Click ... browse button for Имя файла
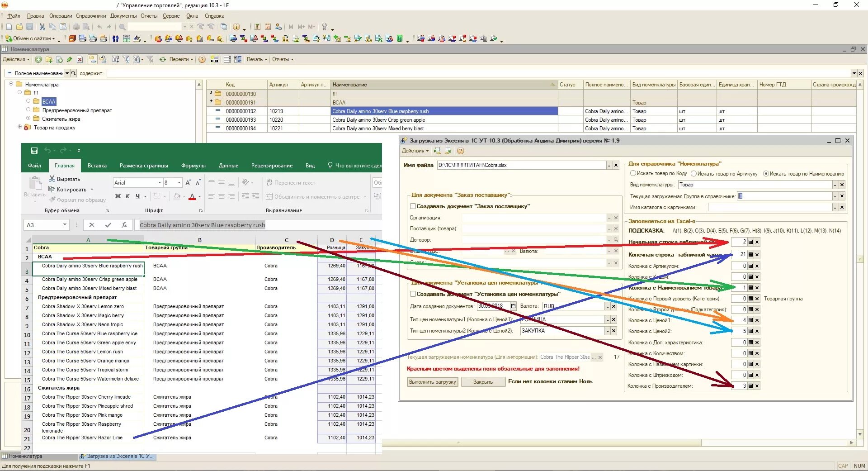Viewport: 868px width, 471px height. click(609, 165)
